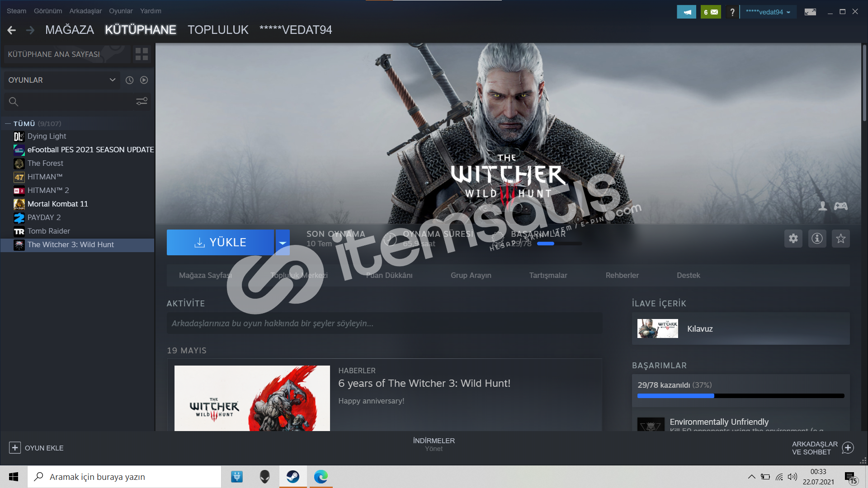Open Kütüphane Ana Sayfası
Screen dimensions: 868x488
point(66,54)
